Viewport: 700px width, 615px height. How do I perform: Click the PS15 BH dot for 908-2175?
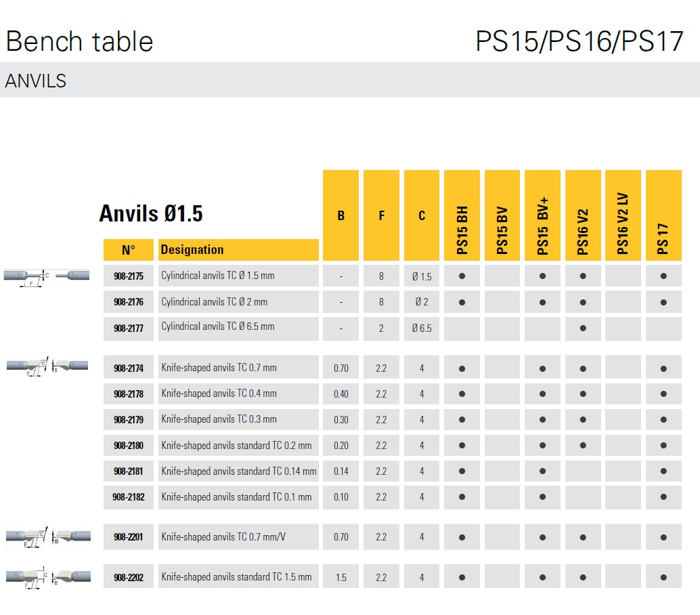click(x=462, y=276)
